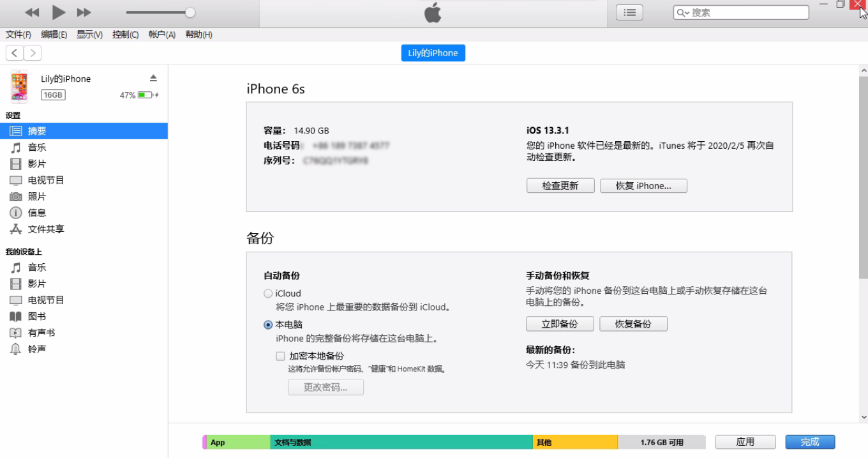Click the 文件共享 apps icon

pos(16,229)
